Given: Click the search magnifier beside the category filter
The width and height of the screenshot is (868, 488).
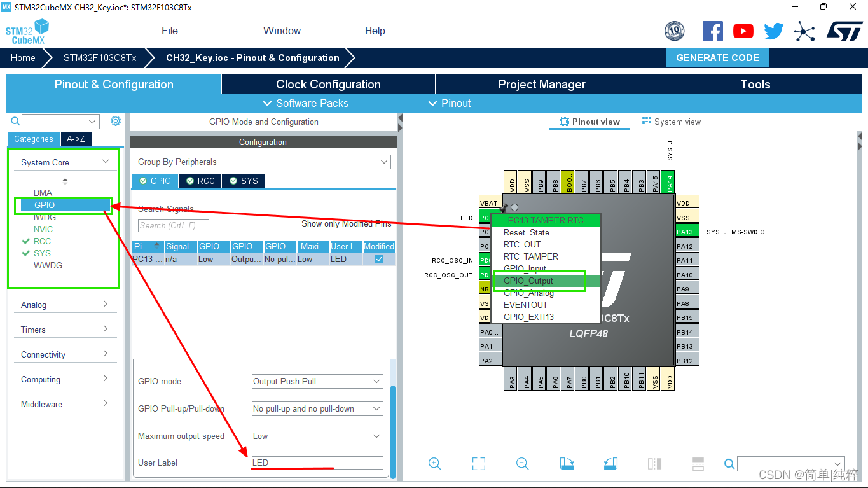Looking at the screenshot, I should click(15, 121).
